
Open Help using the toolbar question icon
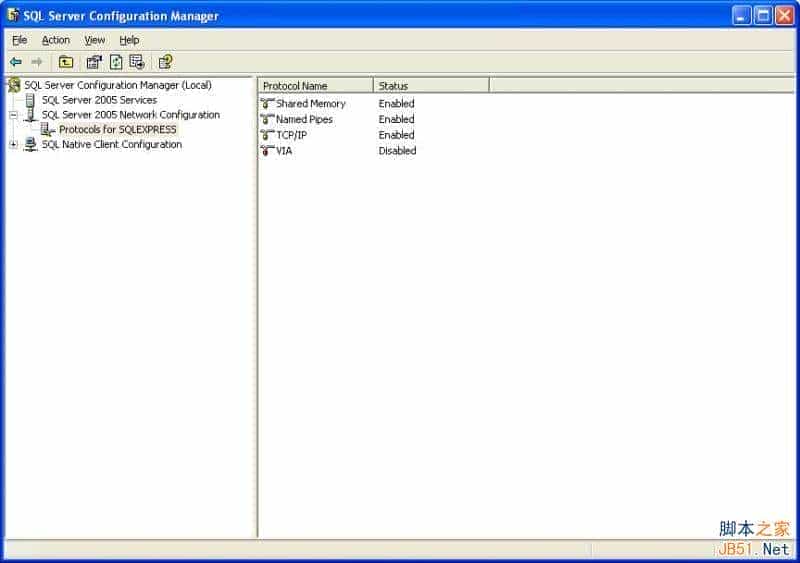(166, 62)
